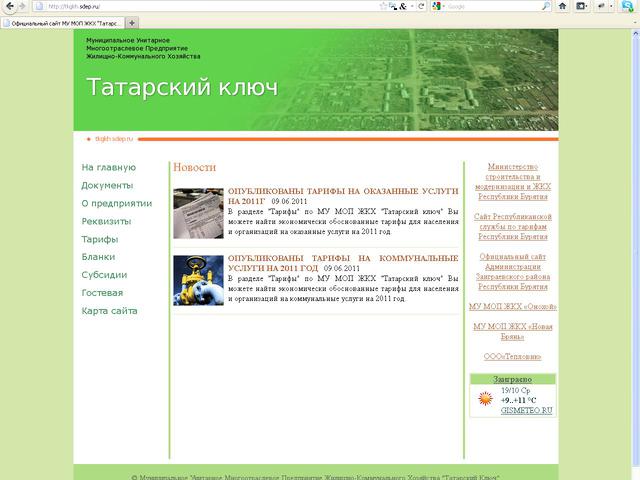
Task: Click the yellow valve news thumbnail
Action: point(198,280)
